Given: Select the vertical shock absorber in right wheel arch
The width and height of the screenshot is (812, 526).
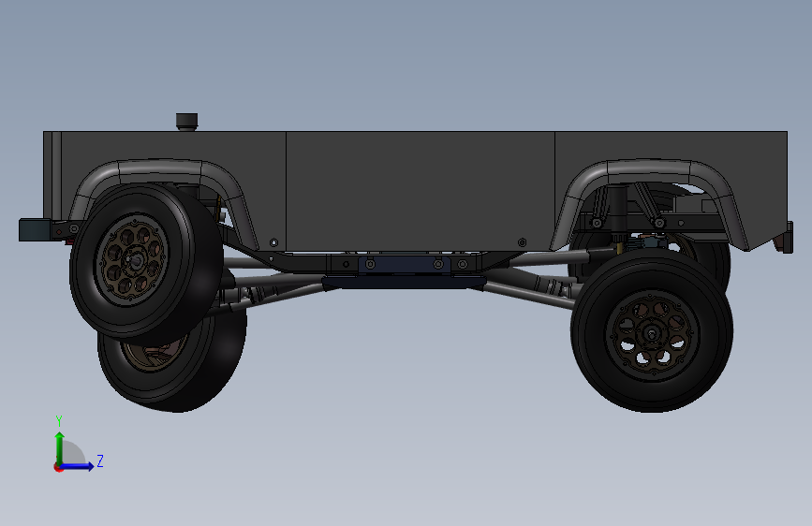Looking at the screenshot, I should pyautogui.click(x=617, y=212).
